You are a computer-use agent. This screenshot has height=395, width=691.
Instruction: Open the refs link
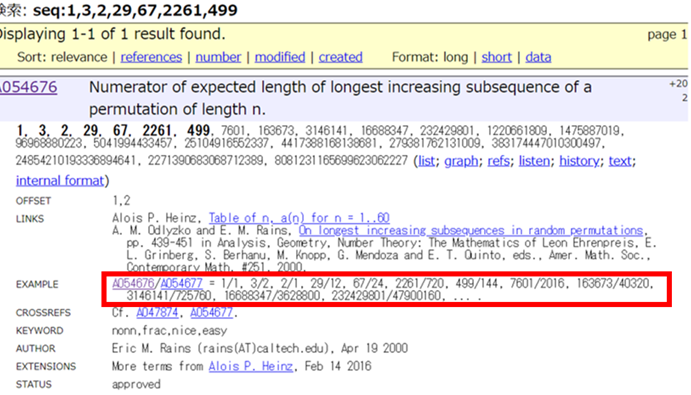pyautogui.click(x=498, y=161)
